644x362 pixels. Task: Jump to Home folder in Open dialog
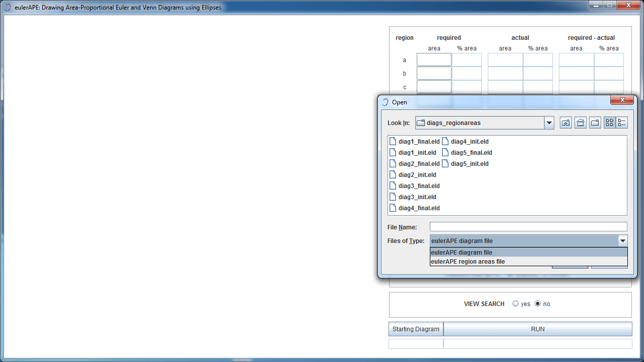point(581,123)
